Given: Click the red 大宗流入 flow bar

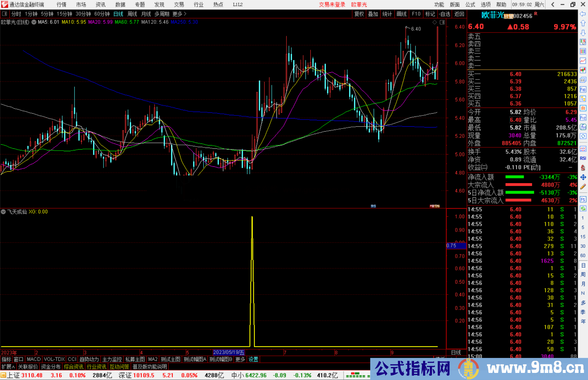Looking at the screenshot, I should pos(519,185).
